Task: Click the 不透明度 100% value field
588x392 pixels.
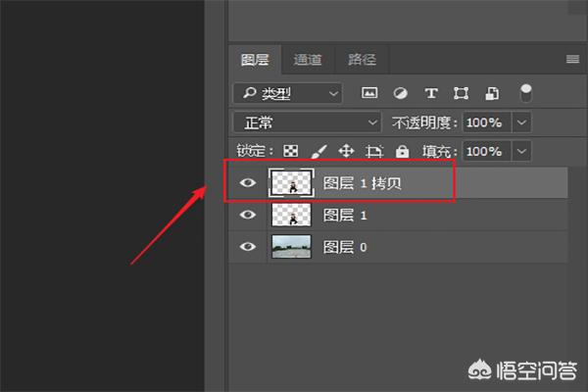Action: pyautogui.click(x=487, y=122)
